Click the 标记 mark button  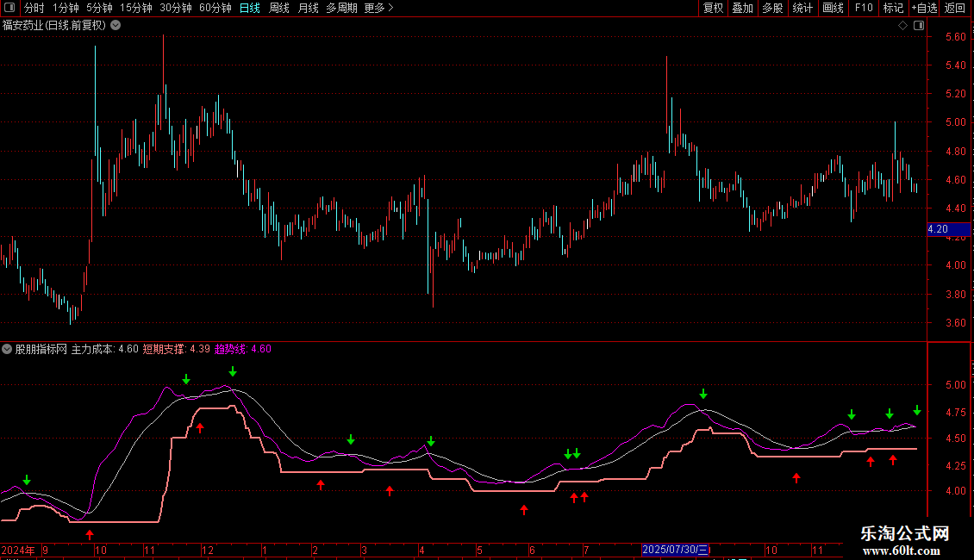[893, 8]
